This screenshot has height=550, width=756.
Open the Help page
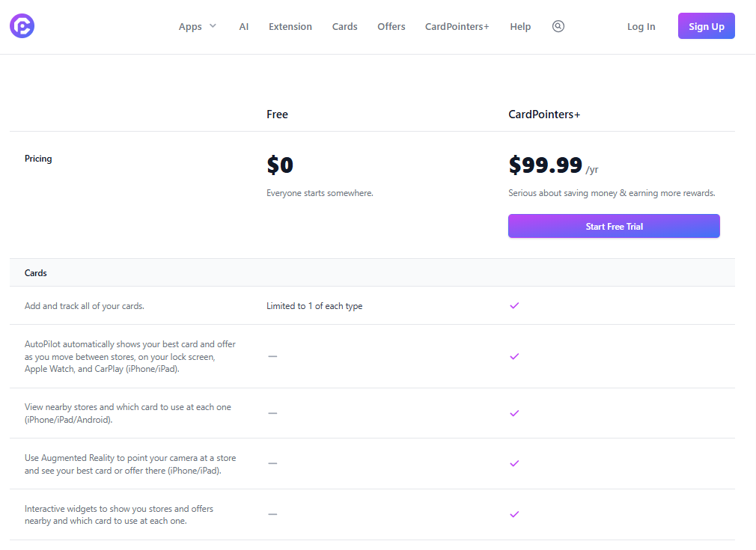pos(520,26)
